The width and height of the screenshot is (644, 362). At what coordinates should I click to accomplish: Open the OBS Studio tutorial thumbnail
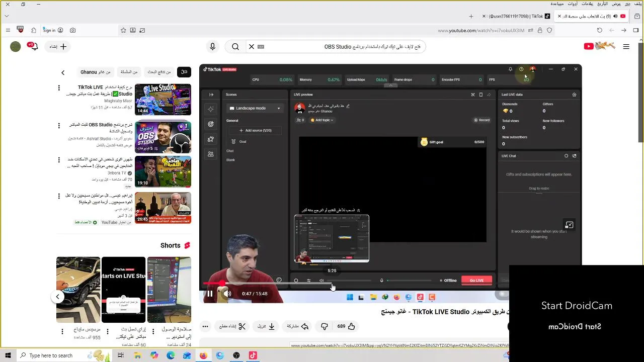tap(163, 137)
